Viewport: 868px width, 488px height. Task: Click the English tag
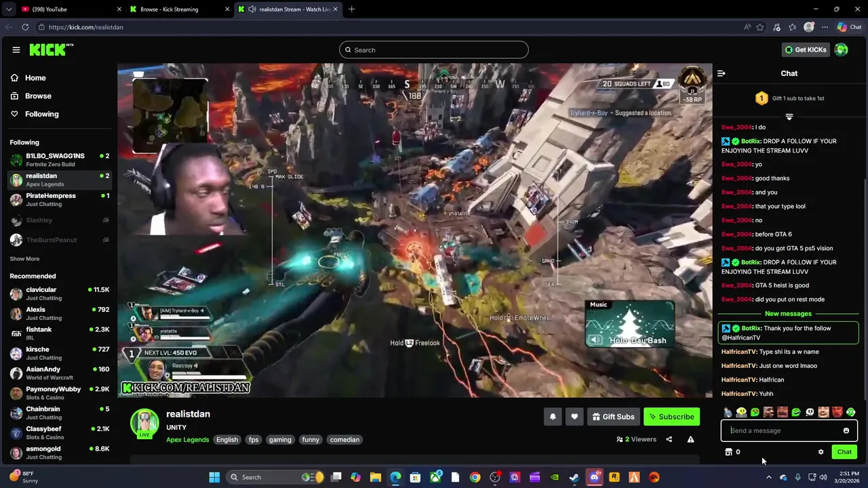[x=227, y=440]
